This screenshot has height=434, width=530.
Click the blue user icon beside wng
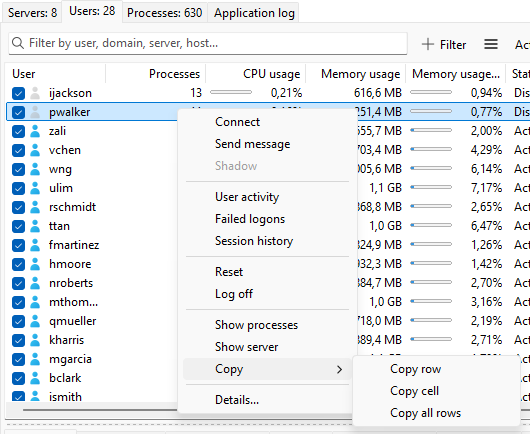click(35, 169)
